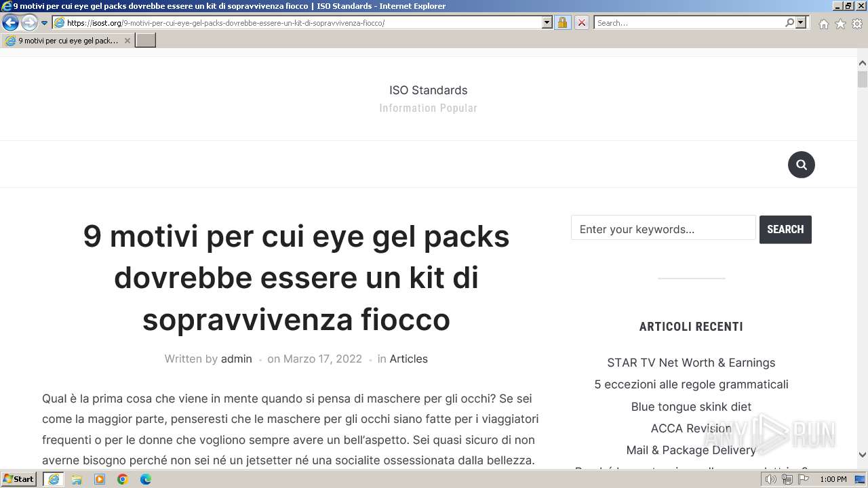The width and height of the screenshot is (868, 488).
Task: Open recent pages dropdown next to Forward
Action: click(45, 23)
